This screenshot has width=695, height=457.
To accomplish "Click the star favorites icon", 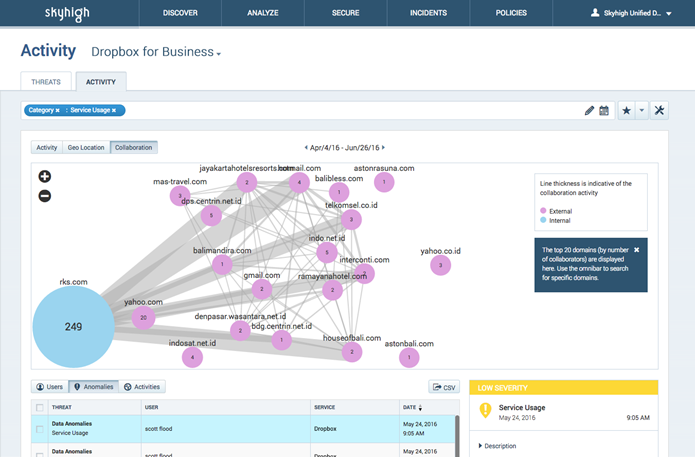I will point(626,110).
